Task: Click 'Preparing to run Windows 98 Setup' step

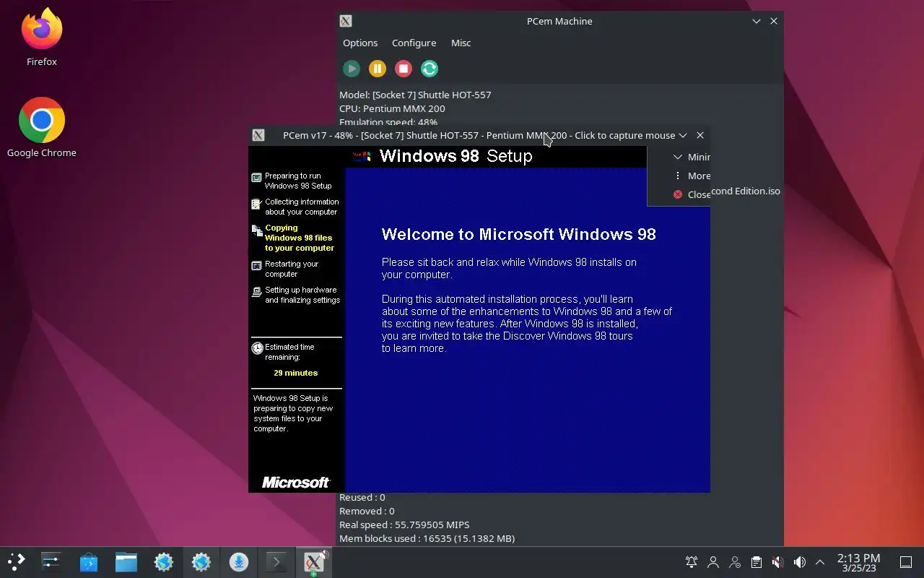Action: (297, 181)
